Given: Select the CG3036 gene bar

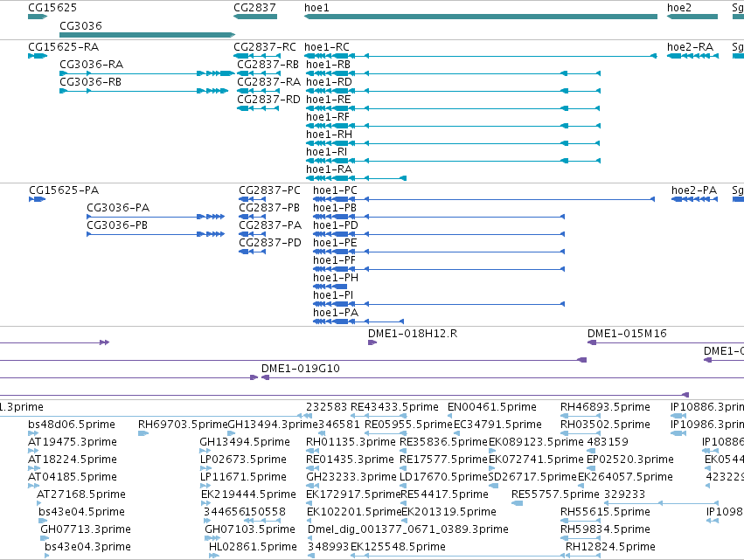Looking at the screenshot, I should pyautogui.click(x=147, y=35).
